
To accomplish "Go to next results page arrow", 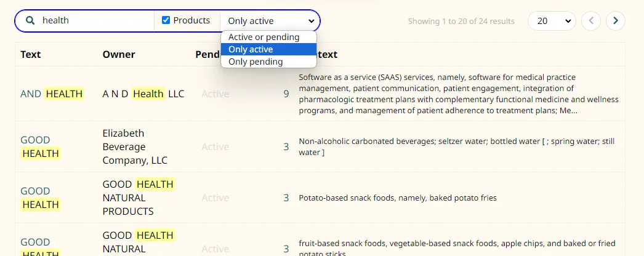I will click(x=615, y=21).
